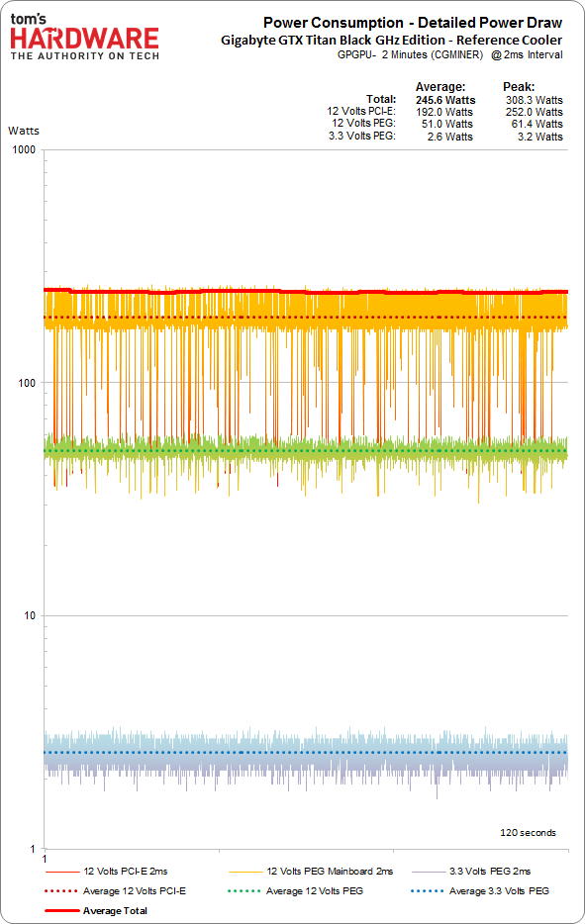
Task: Click the 'Average 3.3 Volts PEG' legend entry
Action: coord(480,891)
